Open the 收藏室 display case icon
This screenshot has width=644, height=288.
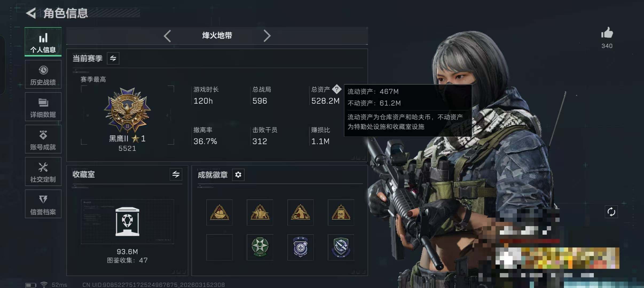[x=127, y=221]
